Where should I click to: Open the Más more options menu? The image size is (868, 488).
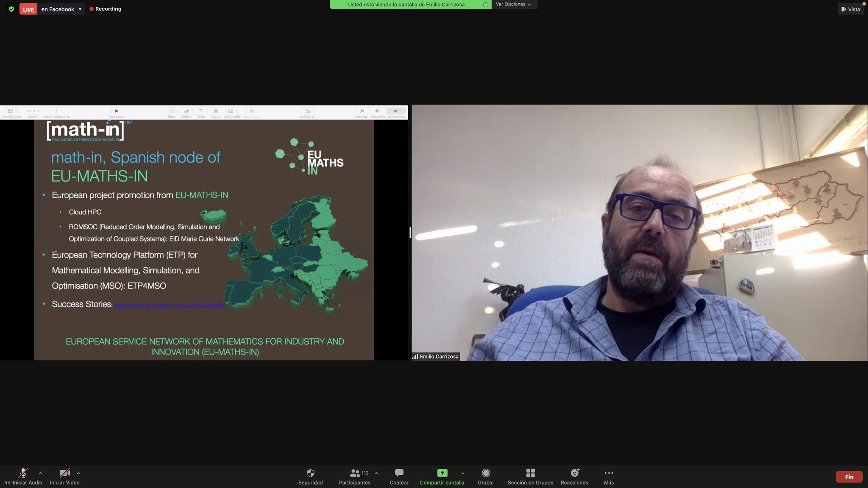click(609, 477)
